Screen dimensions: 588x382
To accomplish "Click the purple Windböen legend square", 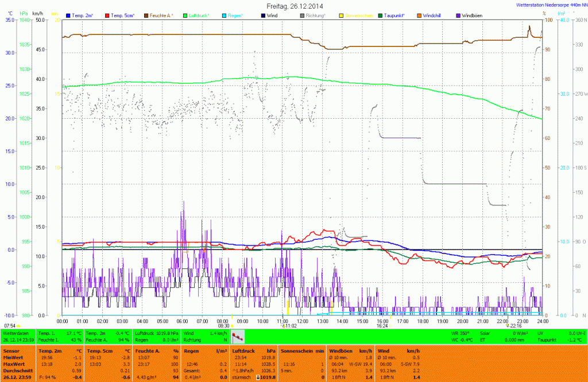I will pyautogui.click(x=458, y=15).
